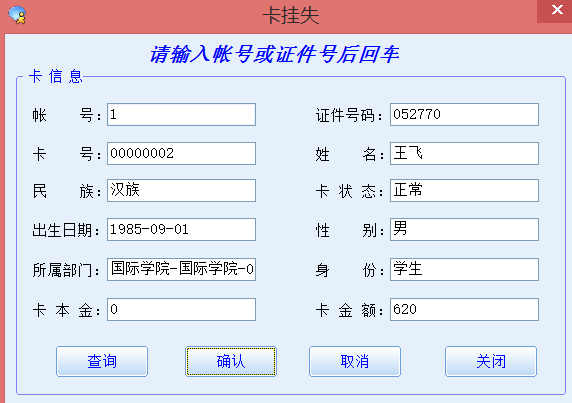Screen dimensions: 572x403
Task: Cancel using the 取消 button
Action: (x=355, y=361)
